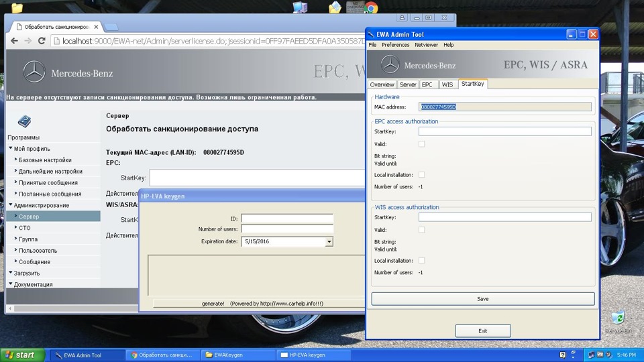Click the MAC address field
This screenshot has height=362, width=644.
(x=504, y=107)
